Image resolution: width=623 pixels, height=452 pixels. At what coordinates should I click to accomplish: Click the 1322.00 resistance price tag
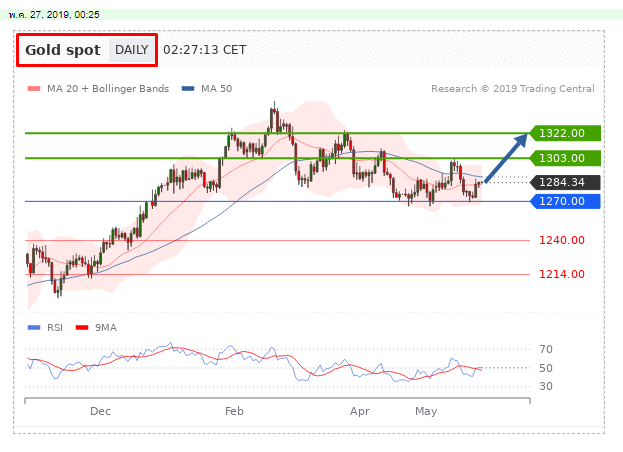(565, 133)
